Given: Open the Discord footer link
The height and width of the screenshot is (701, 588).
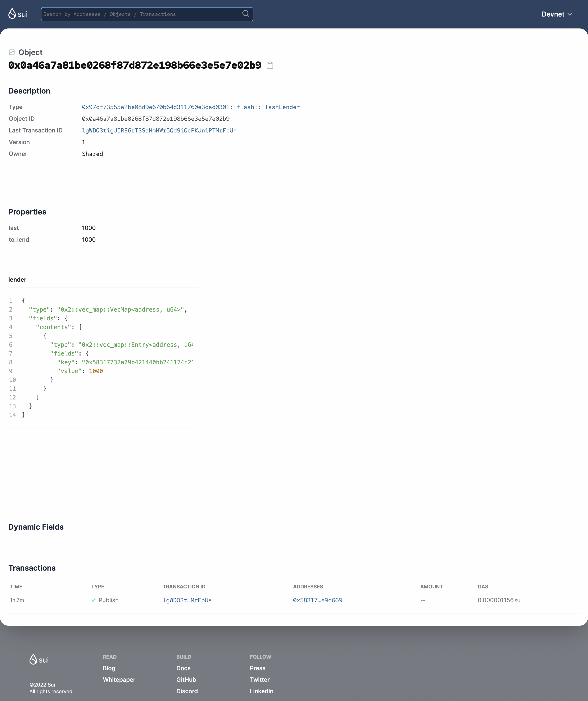Looking at the screenshot, I should coord(187,691).
